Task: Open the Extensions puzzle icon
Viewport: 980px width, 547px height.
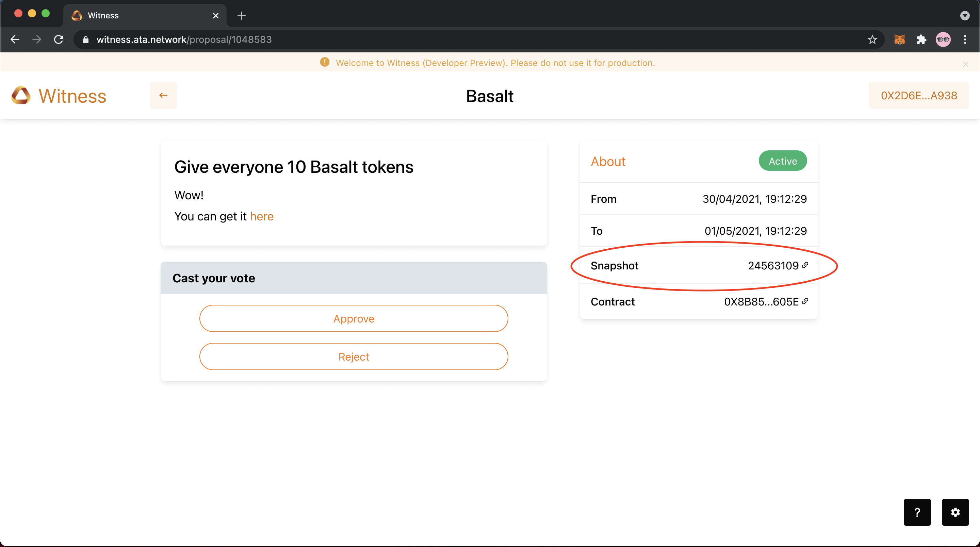Action: coord(921,39)
